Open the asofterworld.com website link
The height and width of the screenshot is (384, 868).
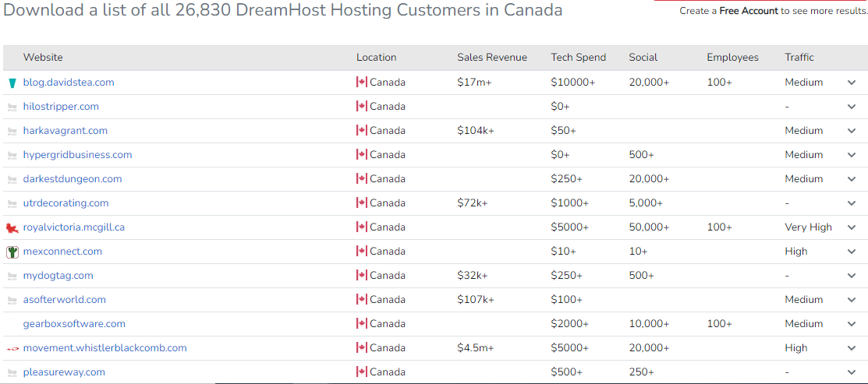coord(64,299)
